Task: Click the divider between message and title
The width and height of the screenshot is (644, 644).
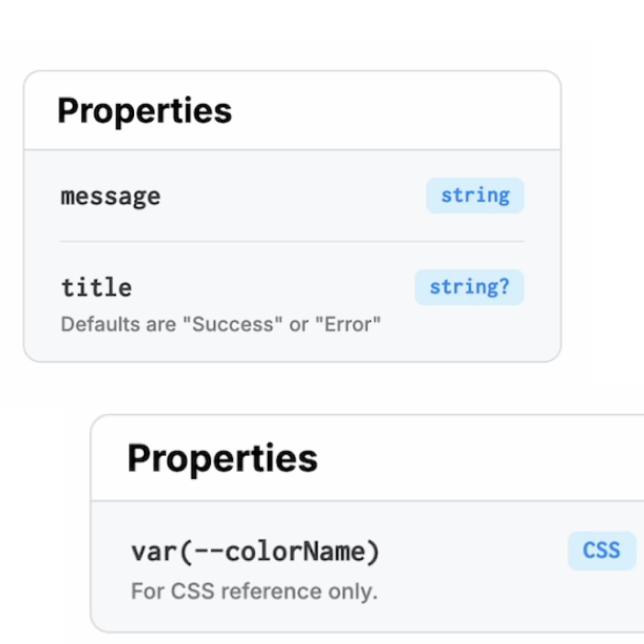Action: [x=292, y=241]
